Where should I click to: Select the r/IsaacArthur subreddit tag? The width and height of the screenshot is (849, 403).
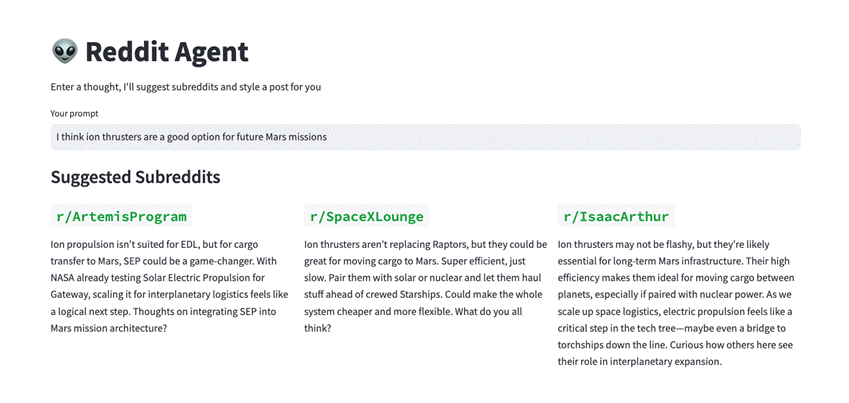[x=616, y=216]
